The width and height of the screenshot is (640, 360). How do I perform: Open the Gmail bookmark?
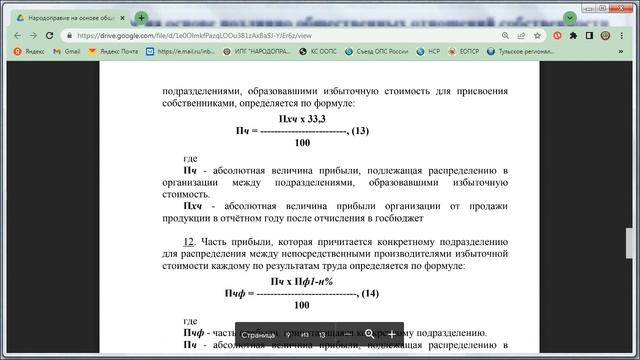[67, 51]
